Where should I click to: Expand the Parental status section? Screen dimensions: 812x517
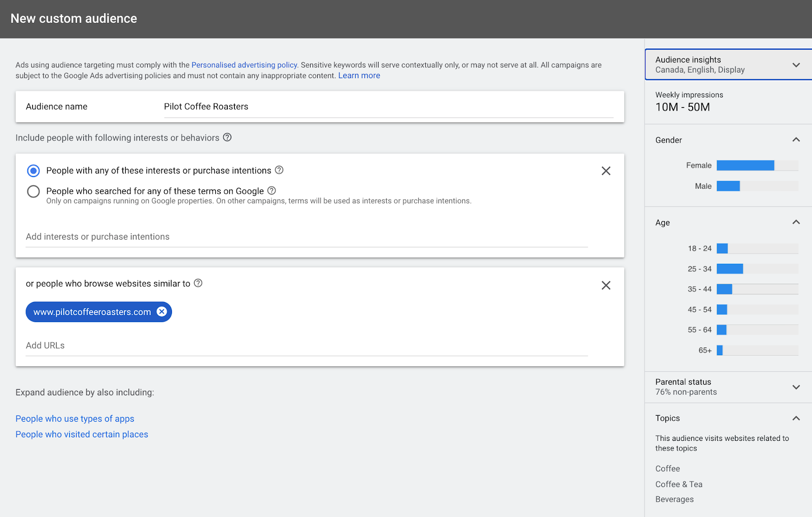tap(796, 387)
